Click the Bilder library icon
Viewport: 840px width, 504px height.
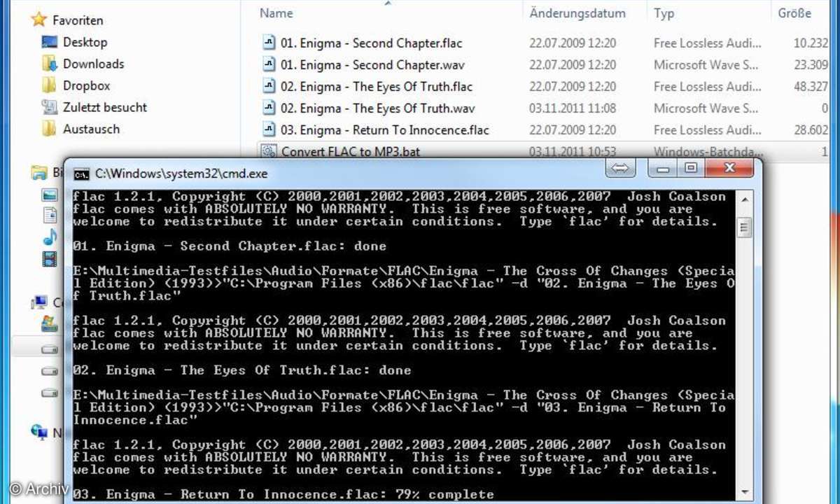pos(49,194)
